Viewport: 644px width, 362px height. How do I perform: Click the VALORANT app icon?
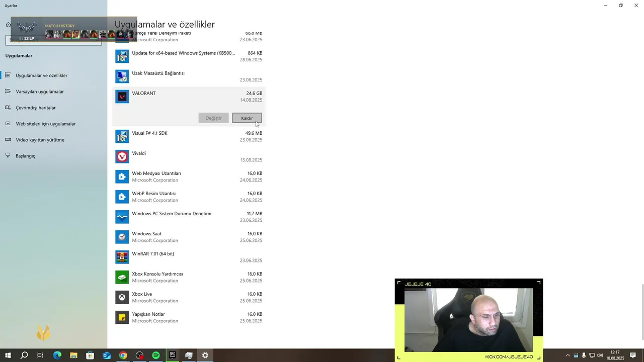[x=122, y=97]
